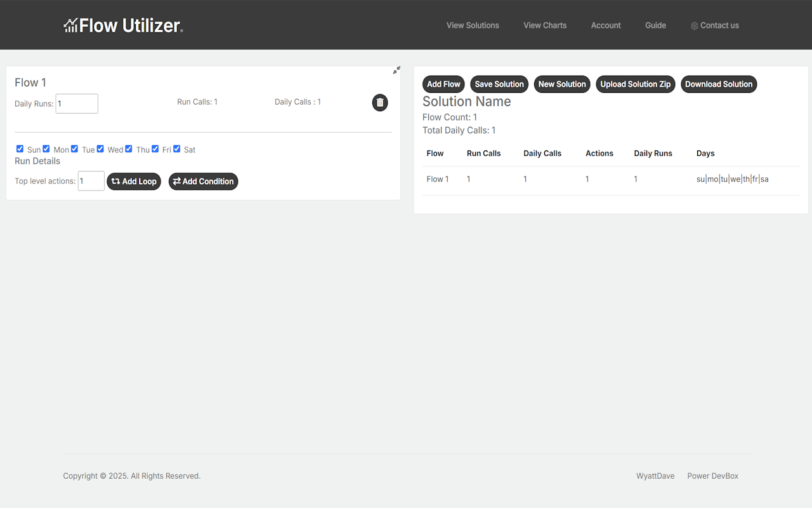Toggle the Mon checkbox

[x=46, y=149]
